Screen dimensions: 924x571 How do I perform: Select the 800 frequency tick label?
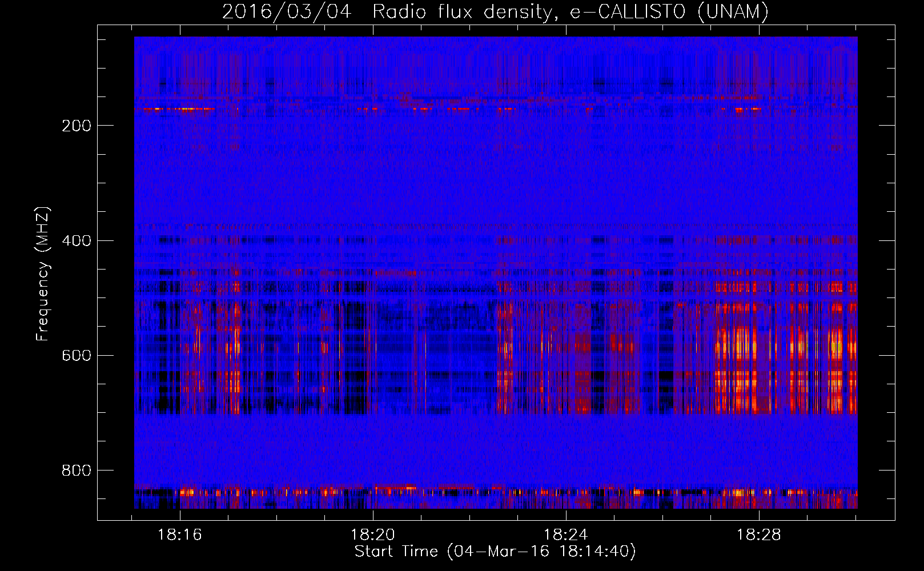point(77,471)
